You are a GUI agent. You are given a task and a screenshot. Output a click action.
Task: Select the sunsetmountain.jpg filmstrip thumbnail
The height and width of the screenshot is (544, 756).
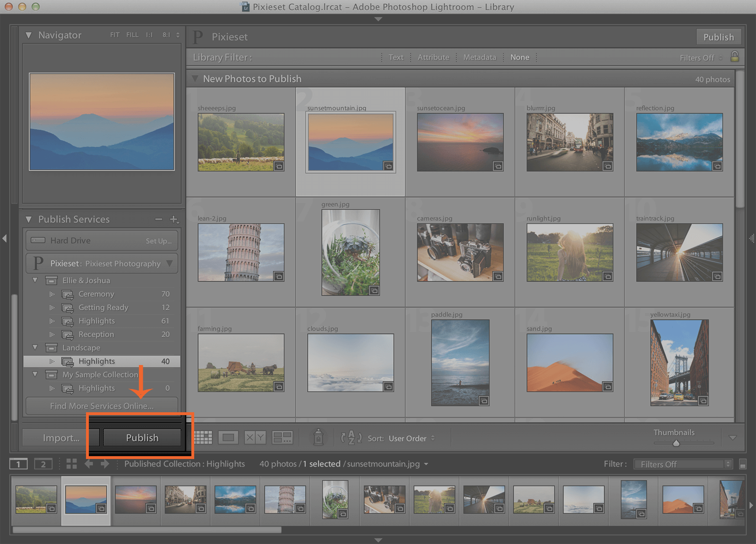coord(86,500)
